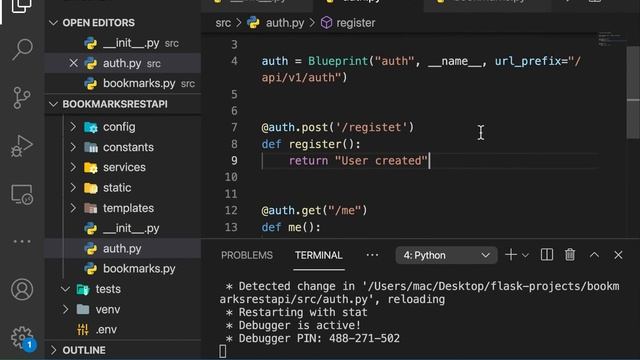This screenshot has width=640, height=360.
Task: Show additional views via ellipsis icon
Action: coord(22,242)
